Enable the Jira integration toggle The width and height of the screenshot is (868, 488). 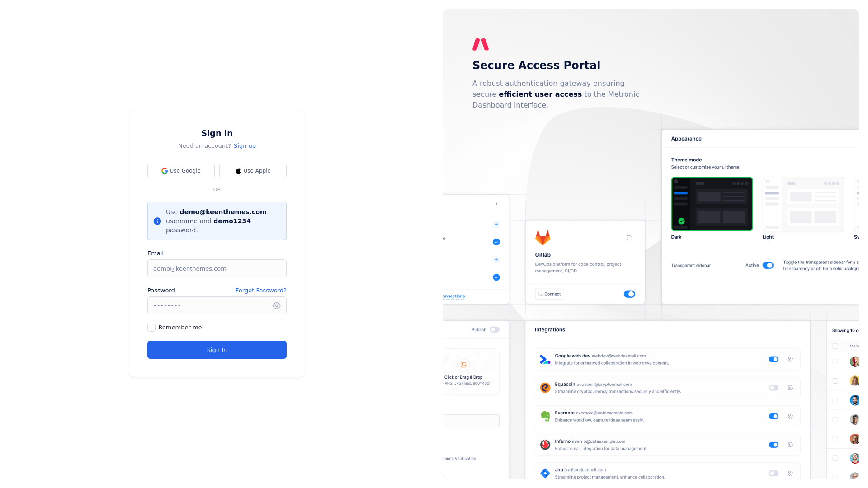(x=774, y=473)
